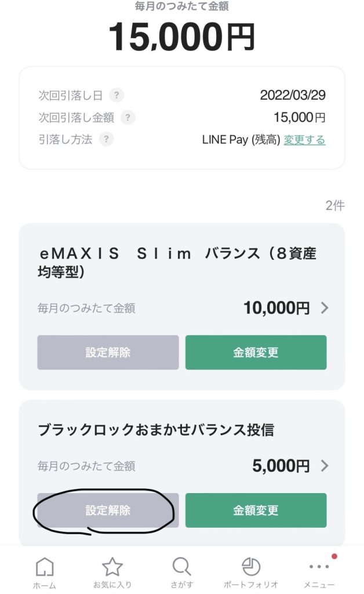The image size is (364, 594).
Task: Tap the お気に入り star icon
Action: tap(112, 567)
